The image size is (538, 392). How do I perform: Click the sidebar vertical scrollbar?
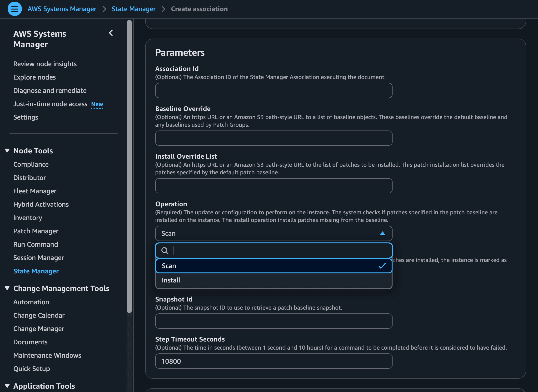point(129,166)
